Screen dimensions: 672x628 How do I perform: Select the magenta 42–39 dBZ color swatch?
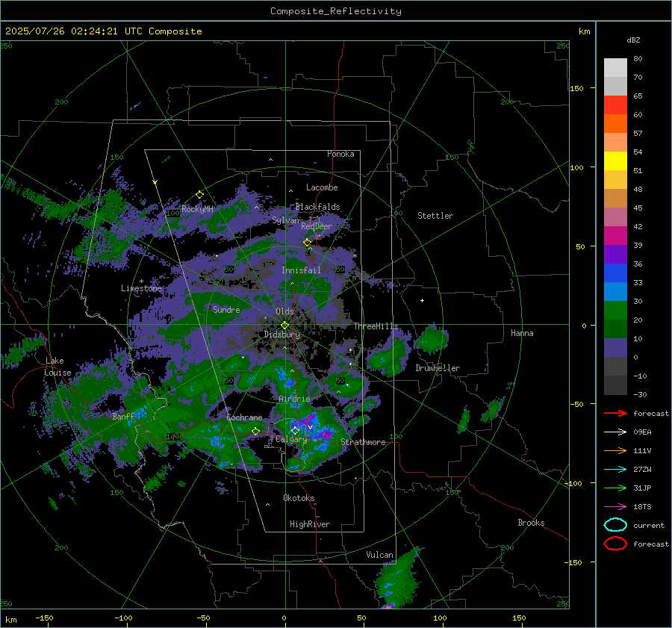(x=615, y=236)
